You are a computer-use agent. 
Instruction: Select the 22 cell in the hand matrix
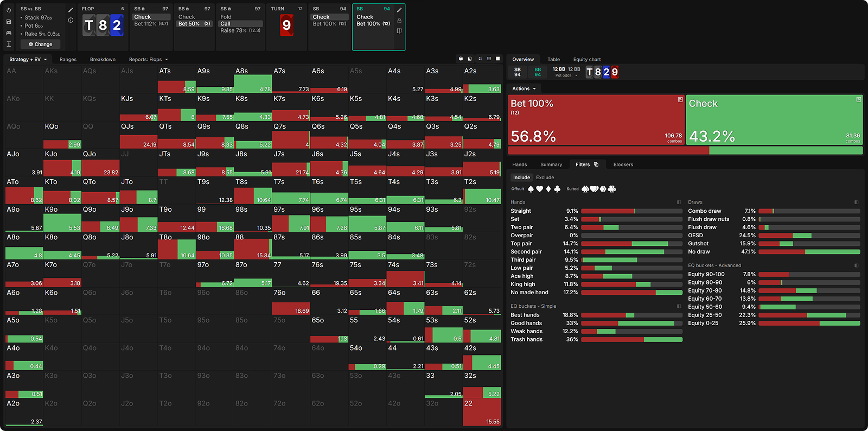482,412
